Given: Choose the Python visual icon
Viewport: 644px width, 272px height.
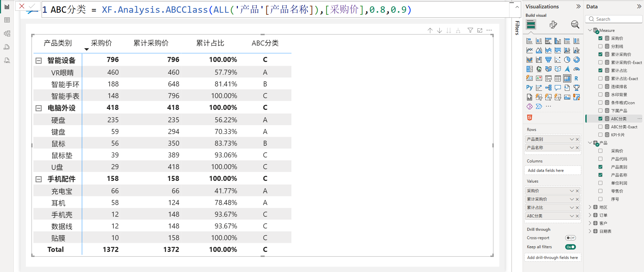Looking at the screenshot, I should coord(529,88).
